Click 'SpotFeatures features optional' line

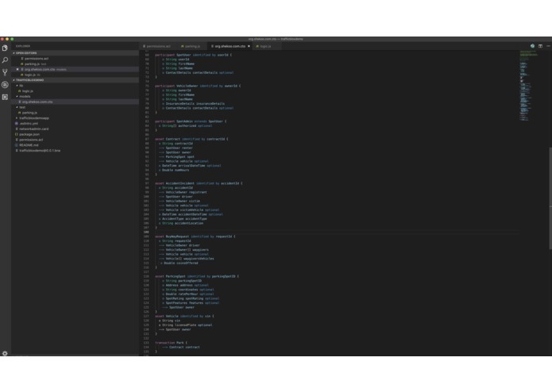(x=191, y=303)
